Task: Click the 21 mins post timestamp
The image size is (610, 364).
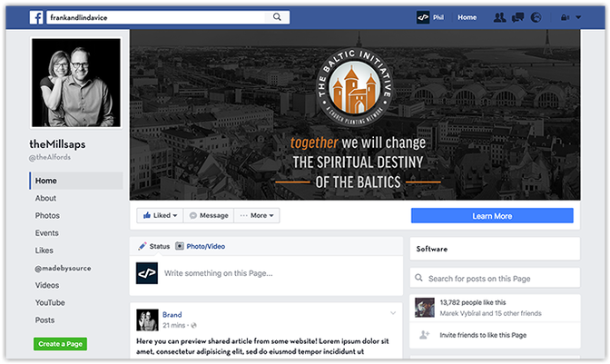Action: click(x=173, y=326)
